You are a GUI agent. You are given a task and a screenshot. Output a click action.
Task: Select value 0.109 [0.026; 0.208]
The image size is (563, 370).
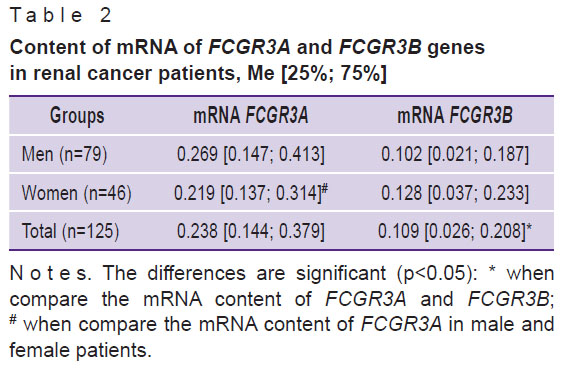tap(452, 231)
